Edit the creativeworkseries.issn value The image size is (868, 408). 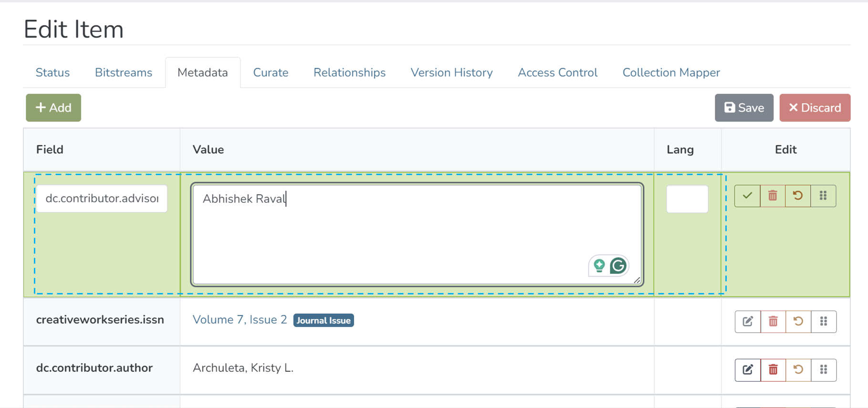click(748, 322)
